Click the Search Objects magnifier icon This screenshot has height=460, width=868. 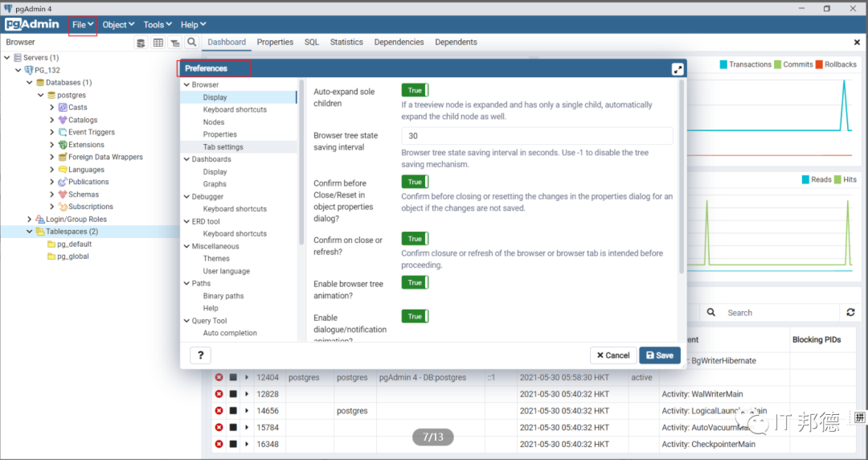191,42
